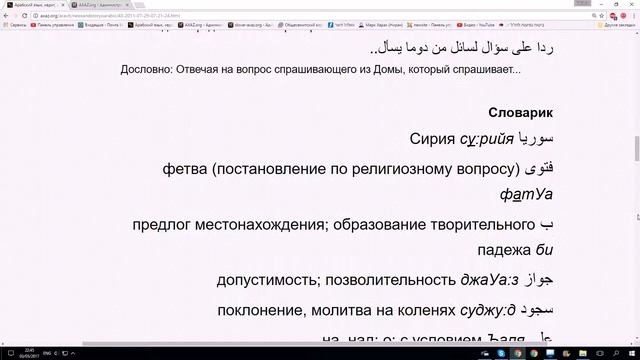Open Task View on the taskbar
This screenshot has height=360, width=640.
pos(600,353)
